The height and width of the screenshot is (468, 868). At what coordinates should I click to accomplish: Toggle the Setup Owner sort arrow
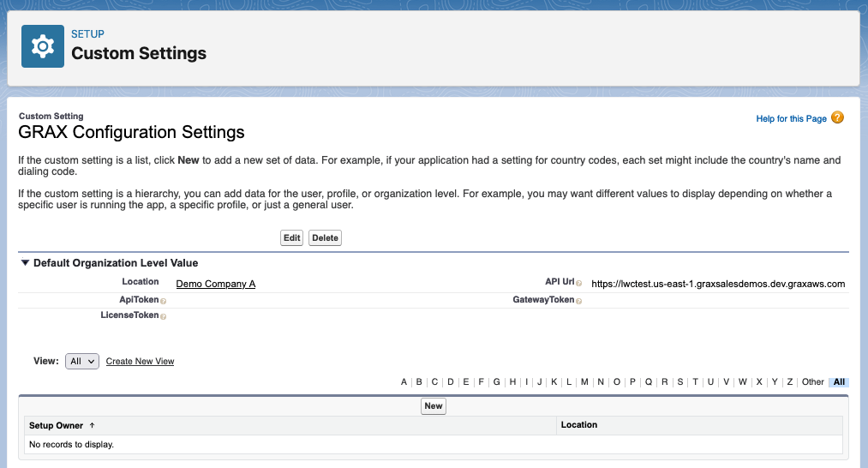[x=92, y=425]
